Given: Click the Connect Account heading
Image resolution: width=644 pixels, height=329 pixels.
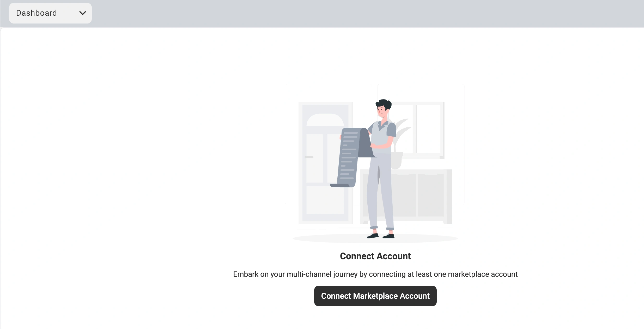Looking at the screenshot, I should 375,256.
